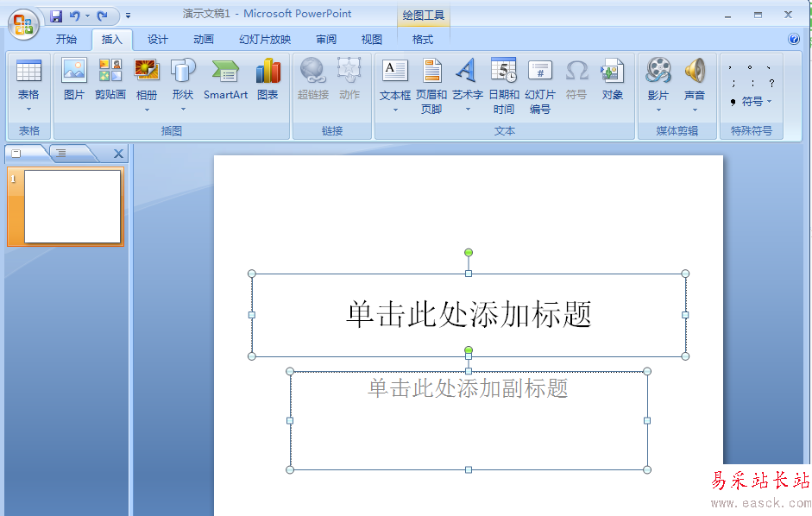
Task: Expand the 相册 dropdown arrow
Action: tap(147, 110)
